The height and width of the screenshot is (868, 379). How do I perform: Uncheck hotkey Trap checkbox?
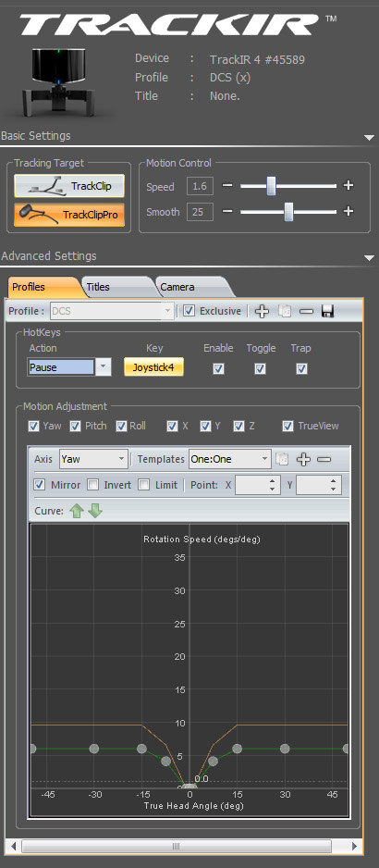point(301,368)
